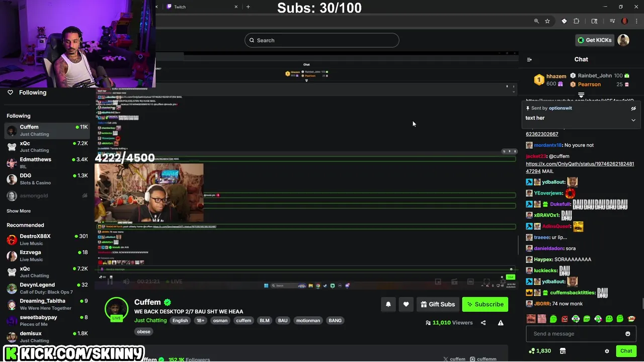644x362 pixels.
Task: Click the Get KICKs button
Action: [x=595, y=40]
